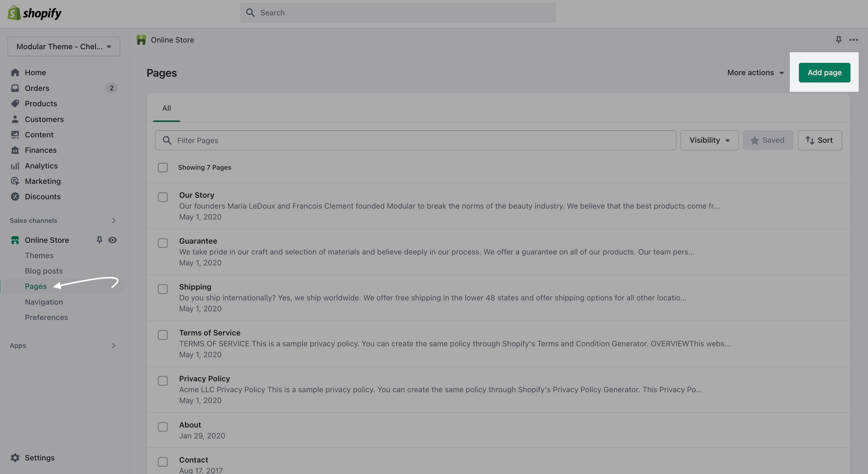
Task: Expand the More actions dropdown
Action: pos(755,72)
